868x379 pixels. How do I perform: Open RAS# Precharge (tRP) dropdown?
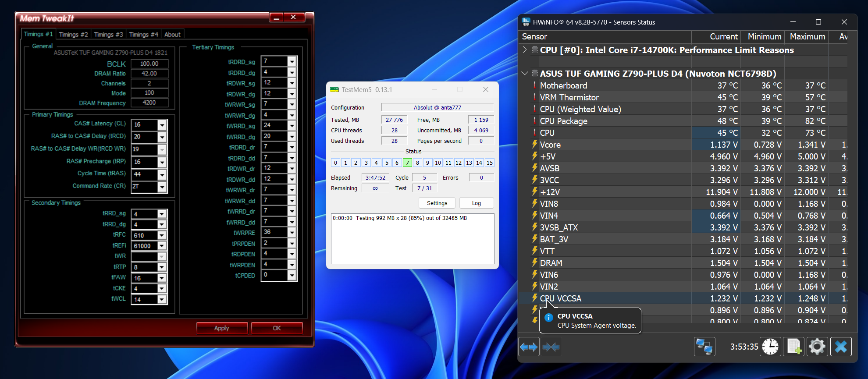pyautogui.click(x=162, y=162)
